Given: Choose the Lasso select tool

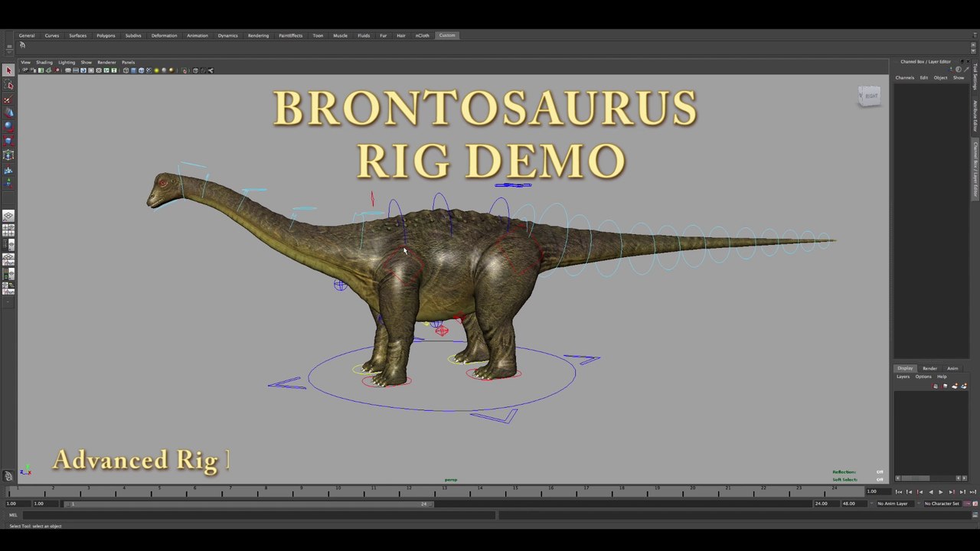Looking at the screenshot, I should pos(9,85).
